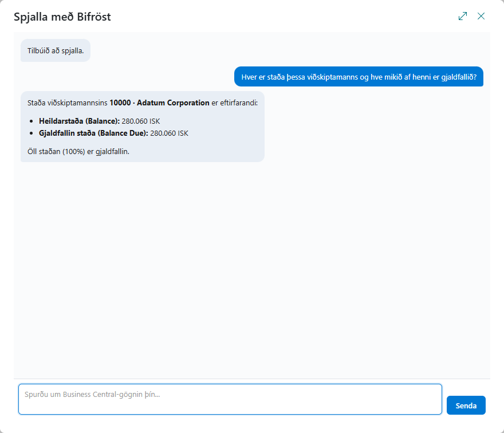Click the 'Heildarstaða (Balance):' label

pyautogui.click(x=79, y=121)
